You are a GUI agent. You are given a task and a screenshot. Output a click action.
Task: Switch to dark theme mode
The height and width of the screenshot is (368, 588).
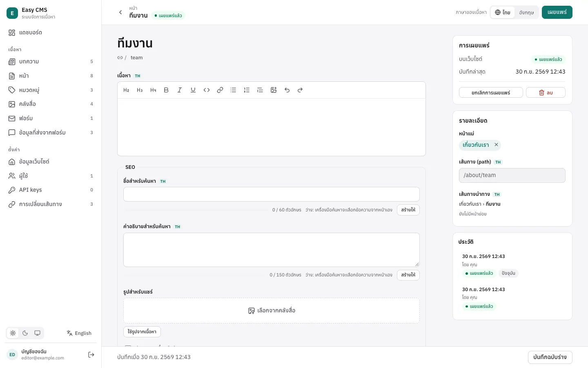(25, 333)
